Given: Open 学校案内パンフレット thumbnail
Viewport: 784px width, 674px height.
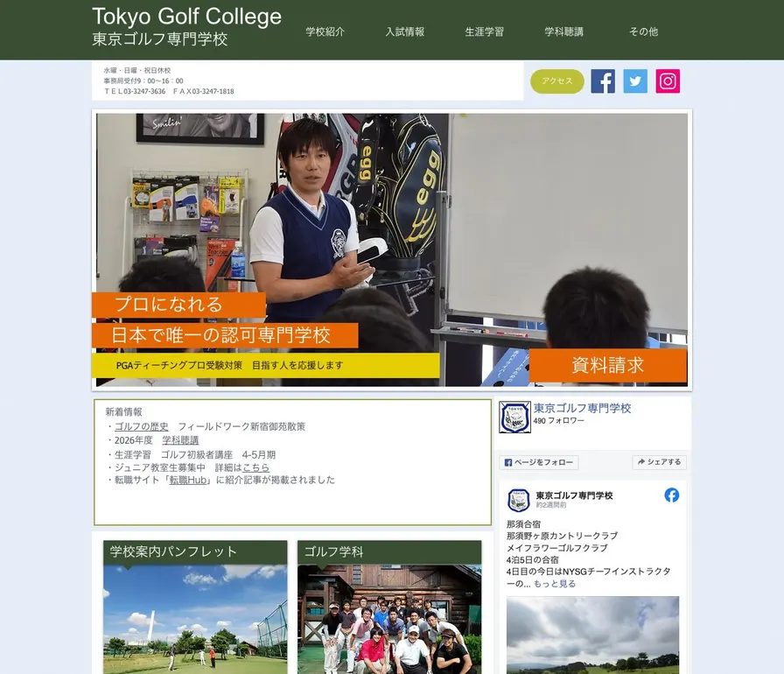Looking at the screenshot, I should tap(195, 607).
